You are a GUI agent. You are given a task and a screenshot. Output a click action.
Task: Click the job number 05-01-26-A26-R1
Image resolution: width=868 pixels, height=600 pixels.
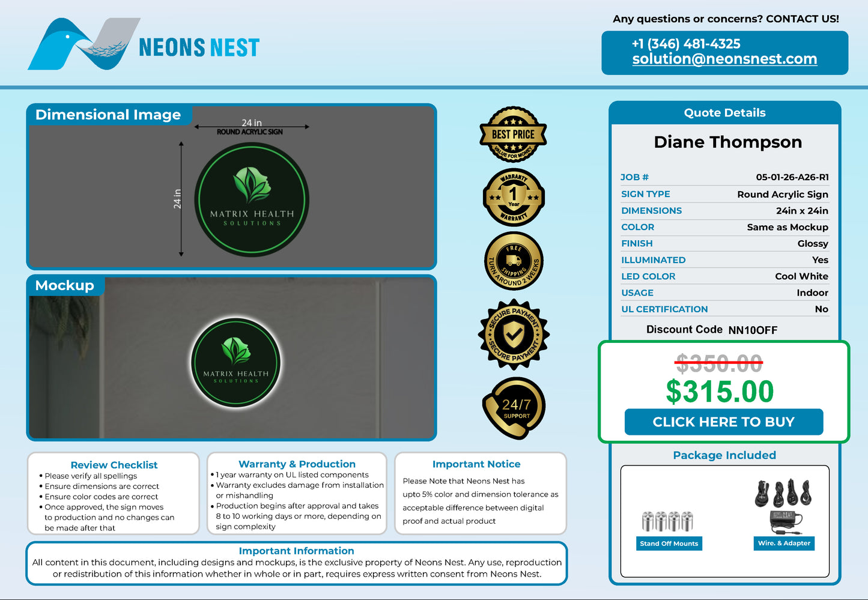tap(792, 177)
